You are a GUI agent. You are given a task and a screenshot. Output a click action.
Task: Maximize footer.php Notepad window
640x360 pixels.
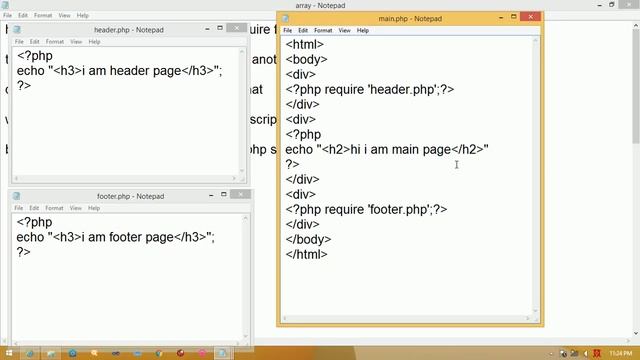(224, 195)
